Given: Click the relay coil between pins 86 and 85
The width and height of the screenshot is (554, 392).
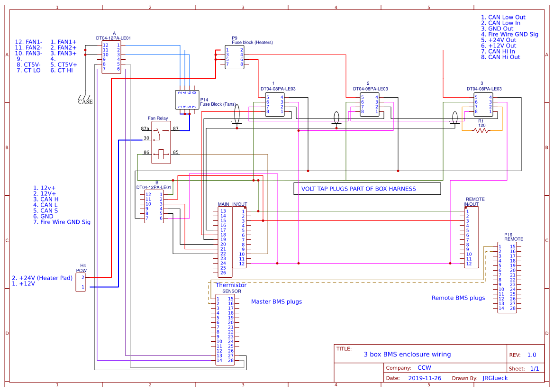Looking at the screenshot, I should click(161, 154).
